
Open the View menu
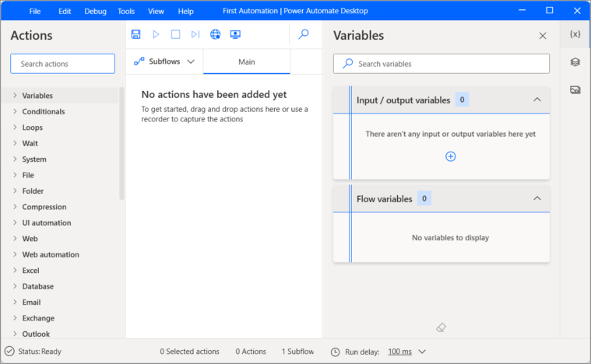[x=156, y=11]
